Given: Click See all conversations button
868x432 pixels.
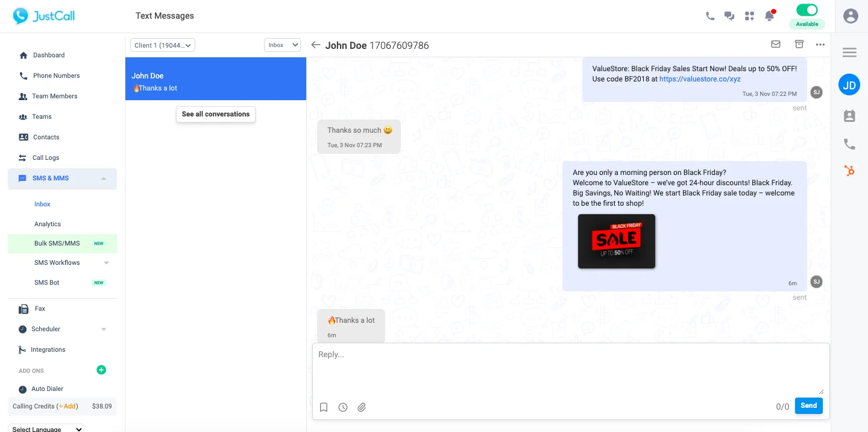Looking at the screenshot, I should [x=216, y=114].
